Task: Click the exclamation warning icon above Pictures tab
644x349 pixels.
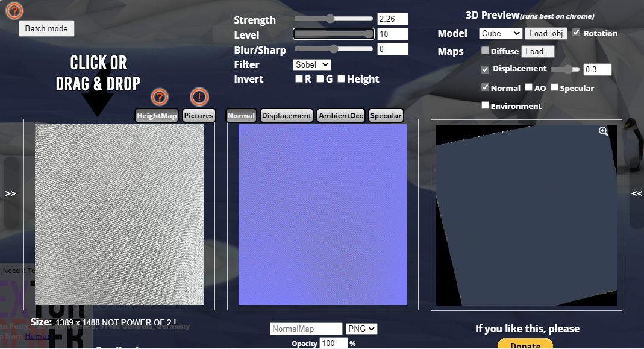Action: [199, 97]
